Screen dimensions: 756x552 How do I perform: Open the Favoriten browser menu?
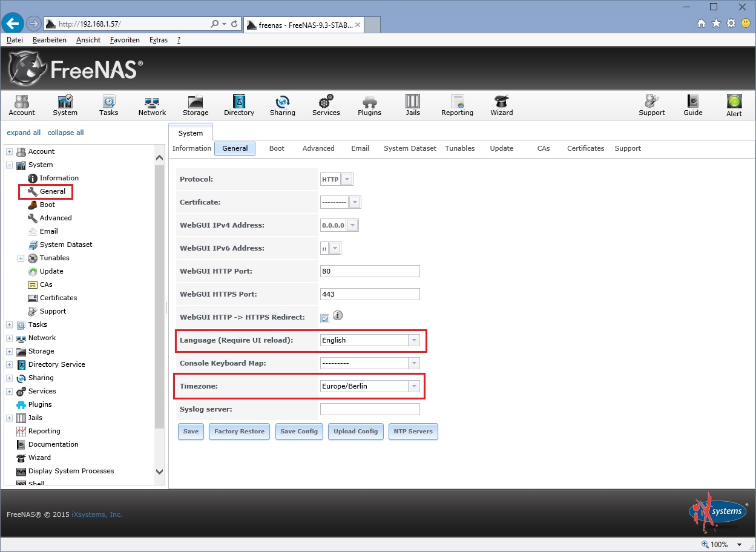(125, 40)
